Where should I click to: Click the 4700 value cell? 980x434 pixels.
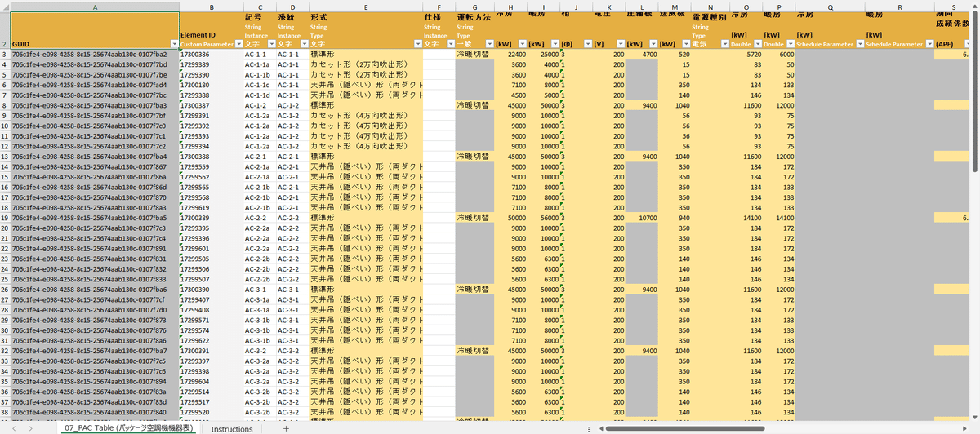(x=642, y=54)
